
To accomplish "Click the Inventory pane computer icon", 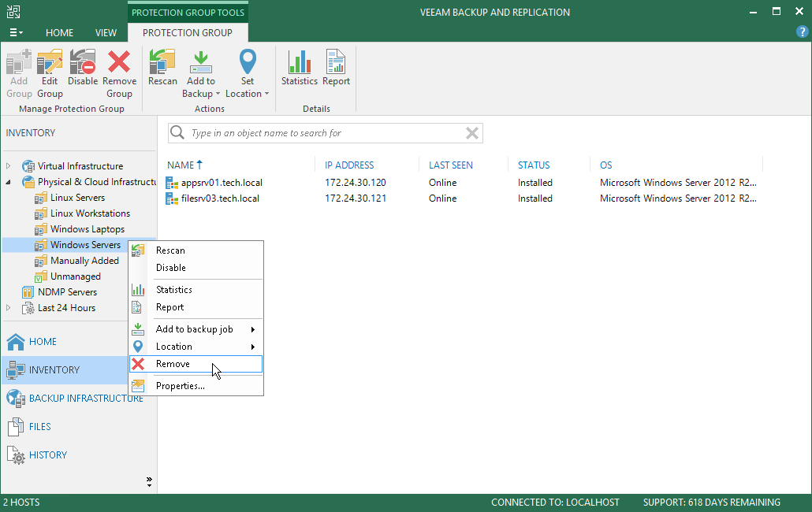I will [16, 369].
